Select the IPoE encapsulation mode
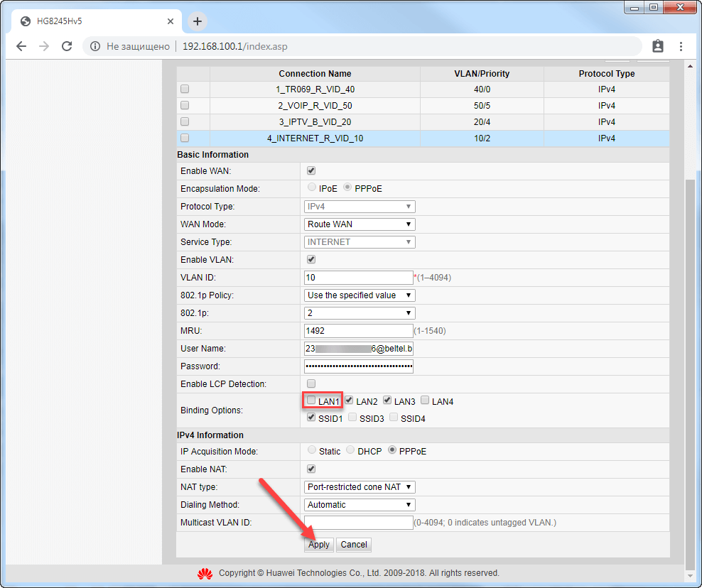 click(312, 188)
